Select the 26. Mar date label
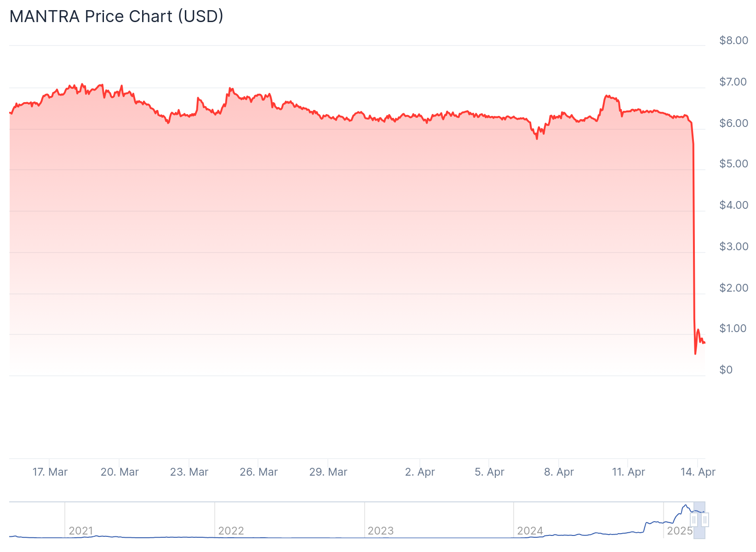This screenshot has width=756, height=552. pyautogui.click(x=259, y=472)
